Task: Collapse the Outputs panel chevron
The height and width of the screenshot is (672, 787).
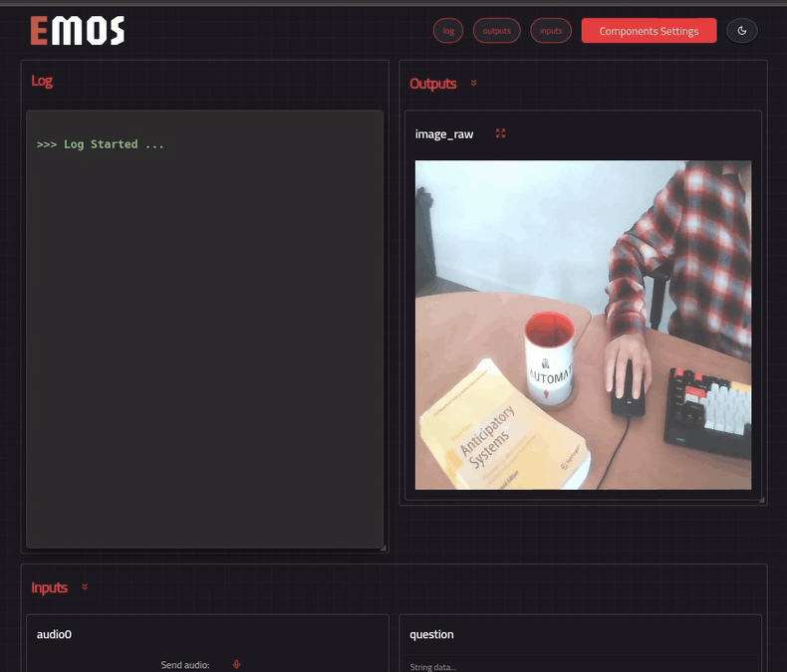Action: [474, 83]
